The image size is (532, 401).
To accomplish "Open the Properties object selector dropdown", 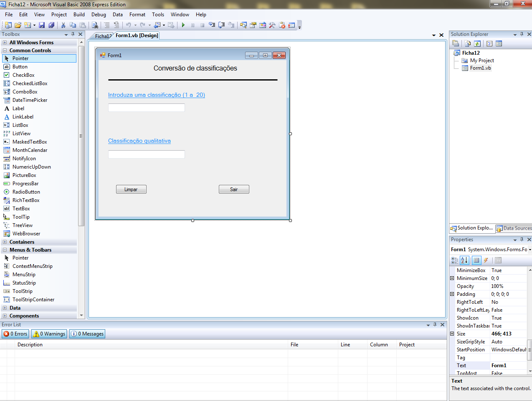I will click(530, 250).
